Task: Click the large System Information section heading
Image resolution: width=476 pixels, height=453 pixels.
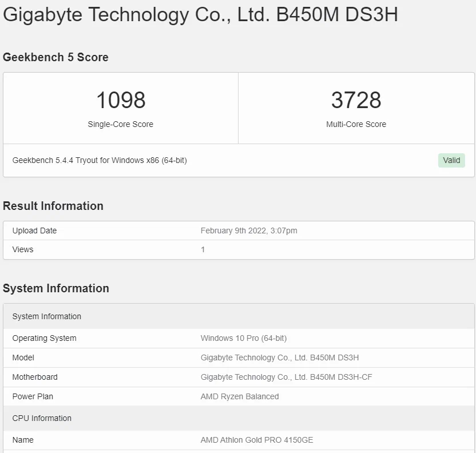Action: [56, 288]
